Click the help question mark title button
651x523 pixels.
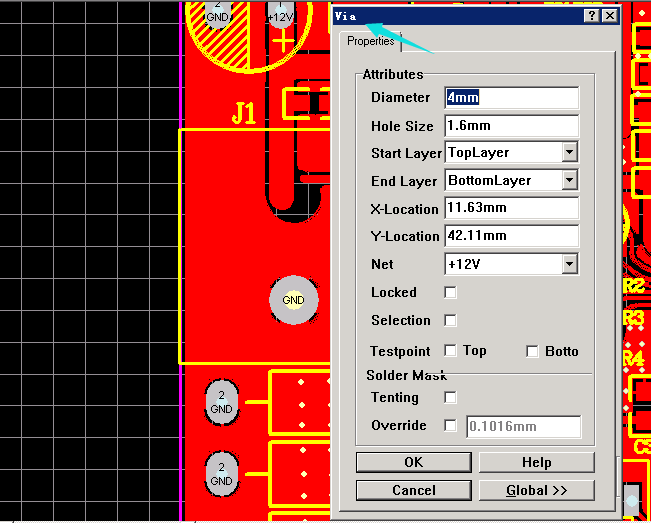592,16
